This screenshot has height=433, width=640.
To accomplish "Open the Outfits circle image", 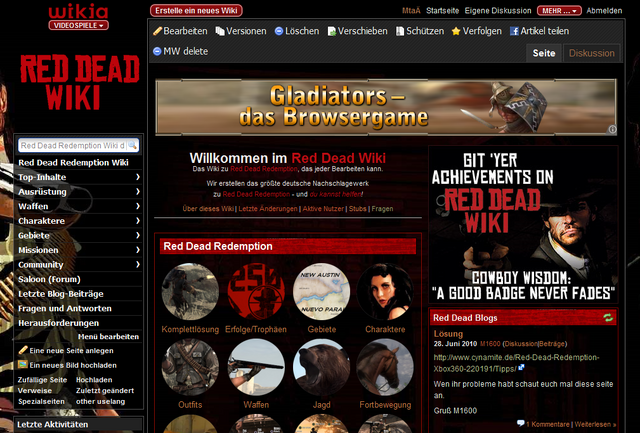I will pos(190,367).
